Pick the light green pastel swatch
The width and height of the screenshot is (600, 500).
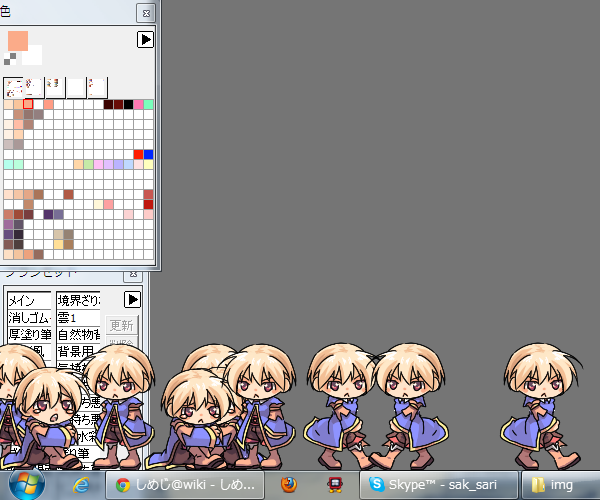point(88,164)
